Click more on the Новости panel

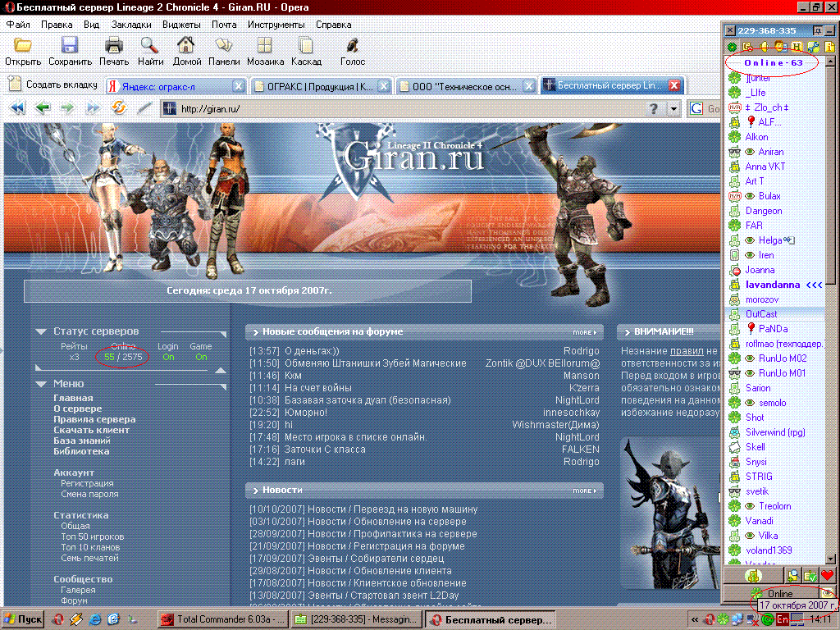click(x=584, y=491)
